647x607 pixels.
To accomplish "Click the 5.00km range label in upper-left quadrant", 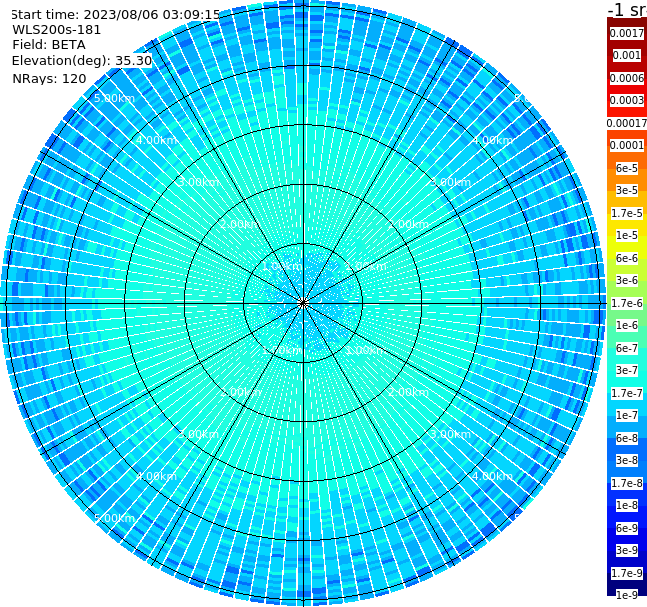I will point(114,98).
